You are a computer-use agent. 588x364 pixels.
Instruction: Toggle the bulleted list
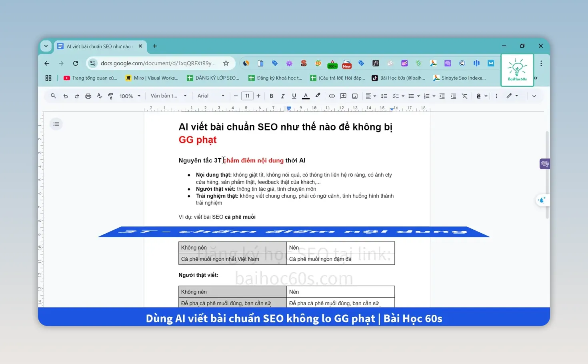pyautogui.click(x=411, y=96)
